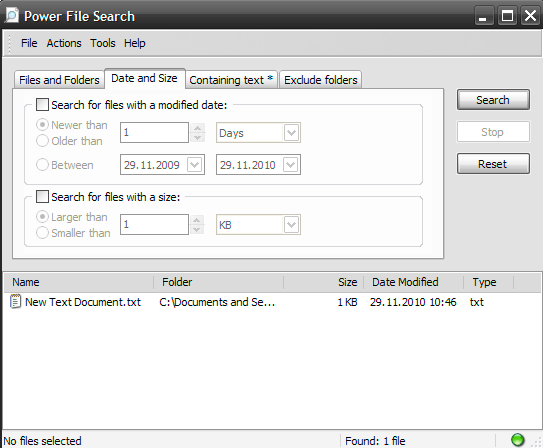
Task: Click the file size amount input field
Action: (154, 224)
